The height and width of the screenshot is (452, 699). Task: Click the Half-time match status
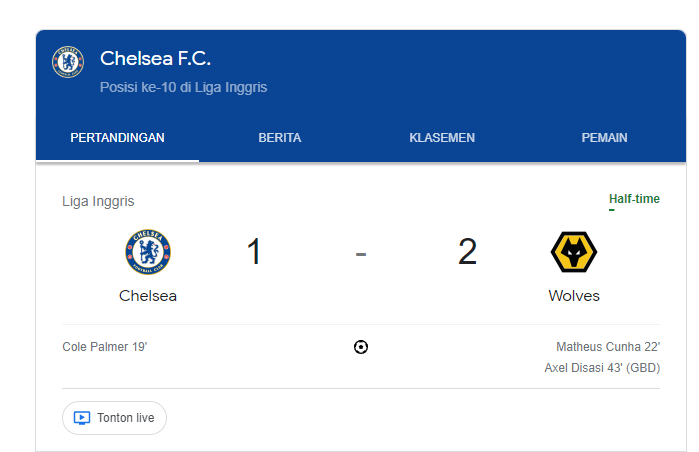[634, 199]
